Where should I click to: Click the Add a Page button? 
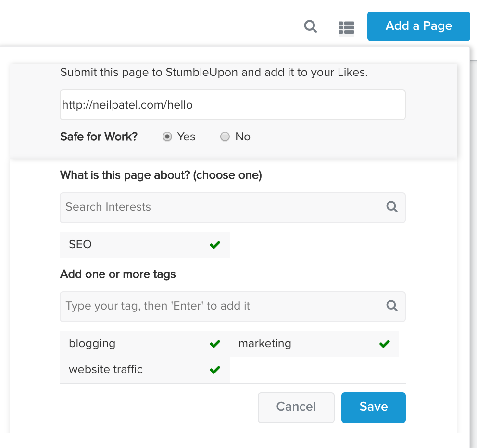click(418, 26)
